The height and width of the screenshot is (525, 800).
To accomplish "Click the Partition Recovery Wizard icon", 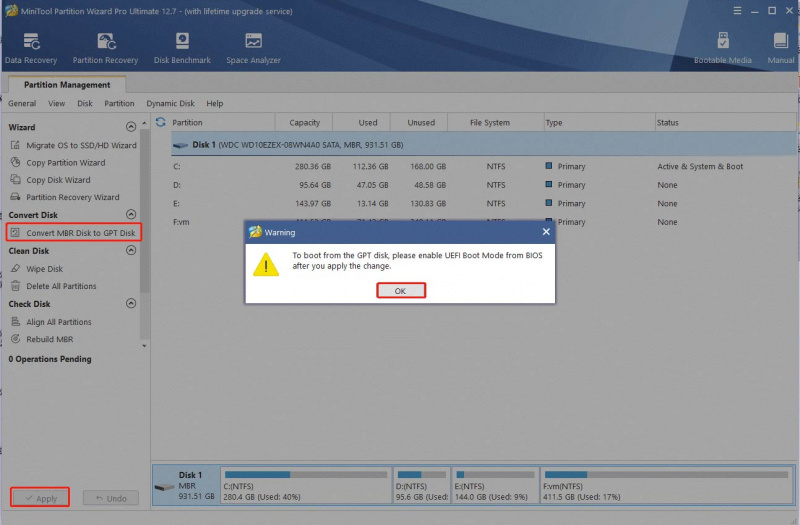I will coord(15,197).
